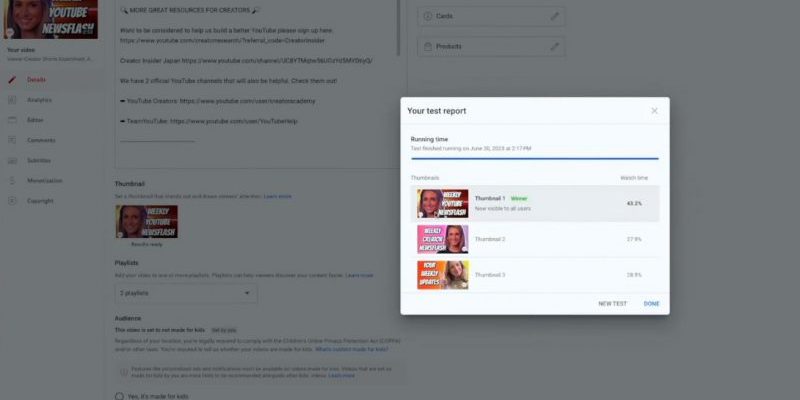Open Learn more link under Thumbnail
The image size is (800, 400).
(x=278, y=196)
